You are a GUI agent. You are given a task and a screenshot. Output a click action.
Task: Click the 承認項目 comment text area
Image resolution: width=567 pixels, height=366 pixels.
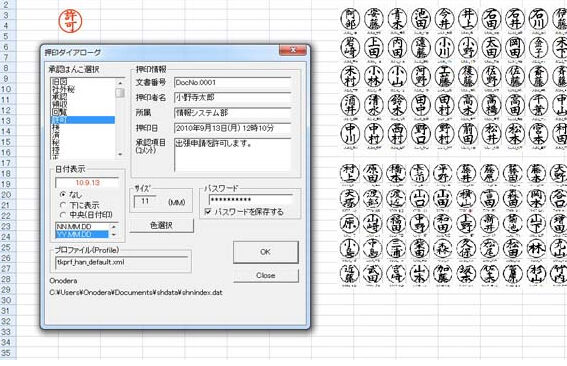point(232,154)
